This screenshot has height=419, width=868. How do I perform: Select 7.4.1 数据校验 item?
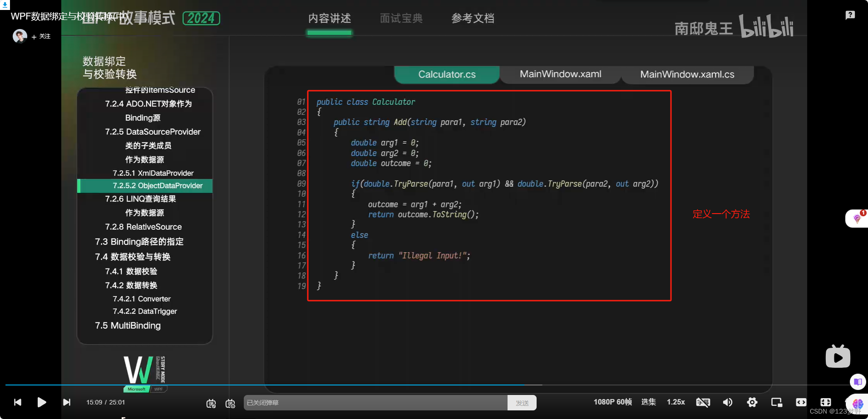coord(131,271)
